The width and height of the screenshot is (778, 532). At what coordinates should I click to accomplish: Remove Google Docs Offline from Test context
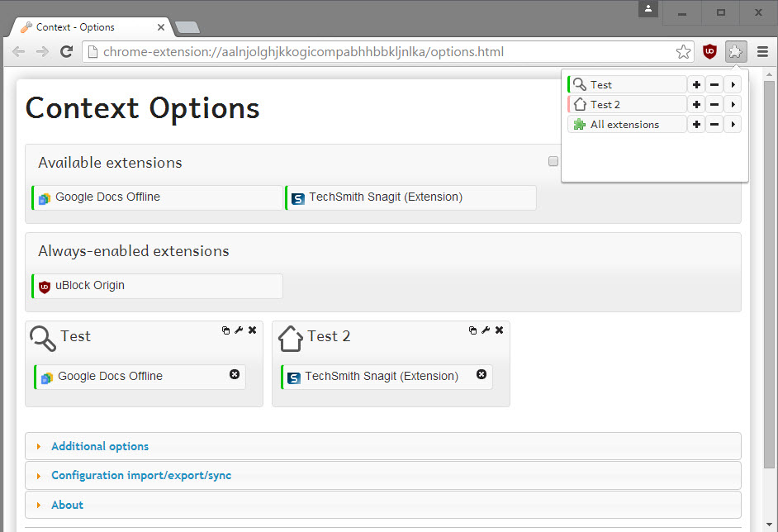click(x=235, y=374)
